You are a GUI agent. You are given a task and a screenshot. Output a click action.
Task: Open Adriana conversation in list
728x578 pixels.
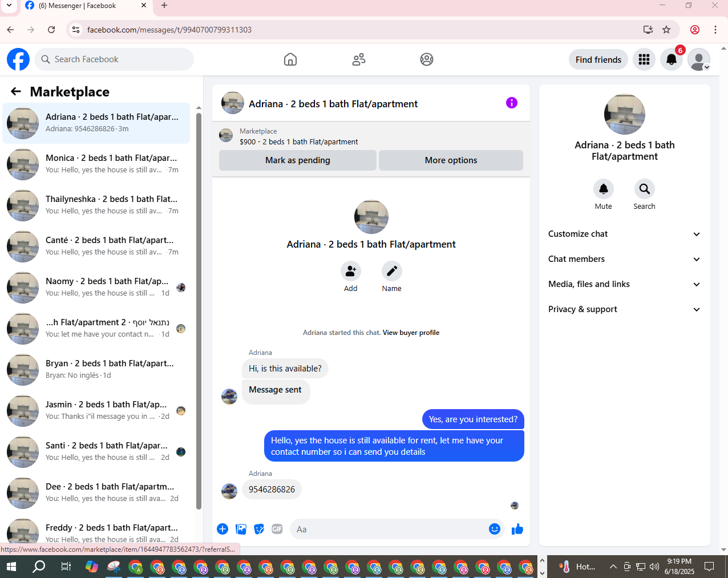click(x=96, y=123)
